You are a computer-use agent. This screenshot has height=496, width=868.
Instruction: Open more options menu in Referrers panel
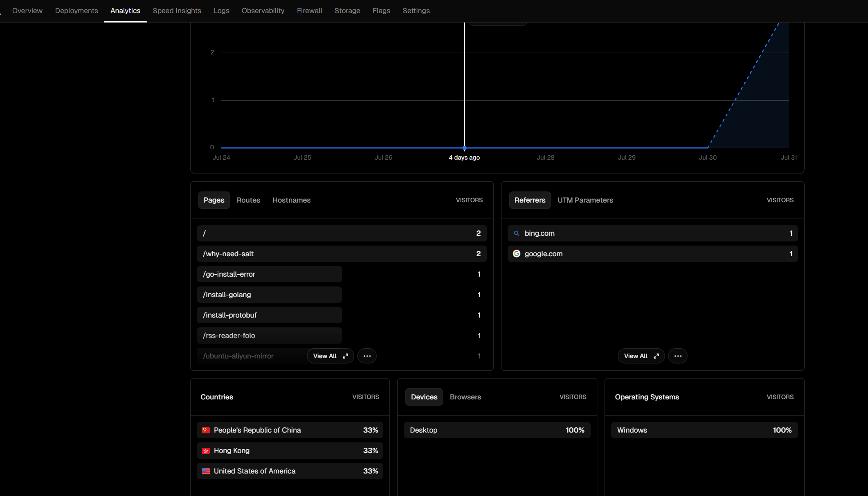click(x=678, y=356)
